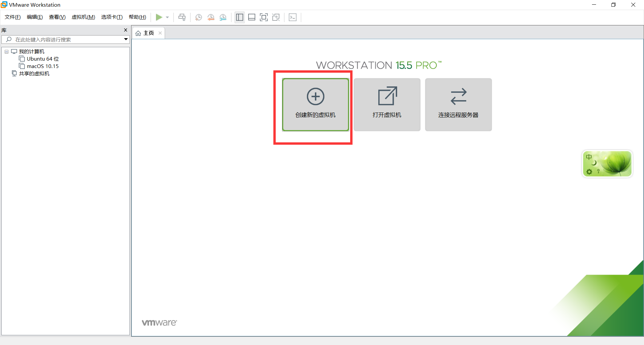
Task: Click the library search input field
Action: (66, 40)
